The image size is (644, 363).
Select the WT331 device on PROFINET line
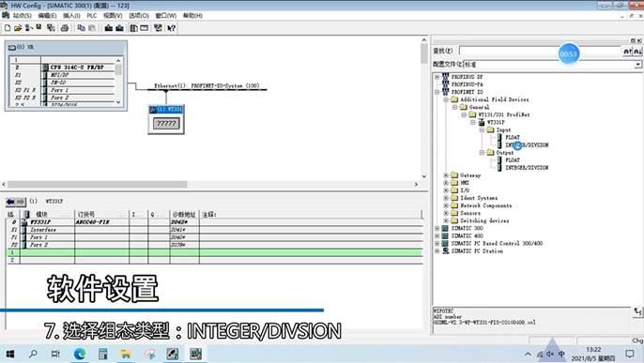(x=166, y=119)
